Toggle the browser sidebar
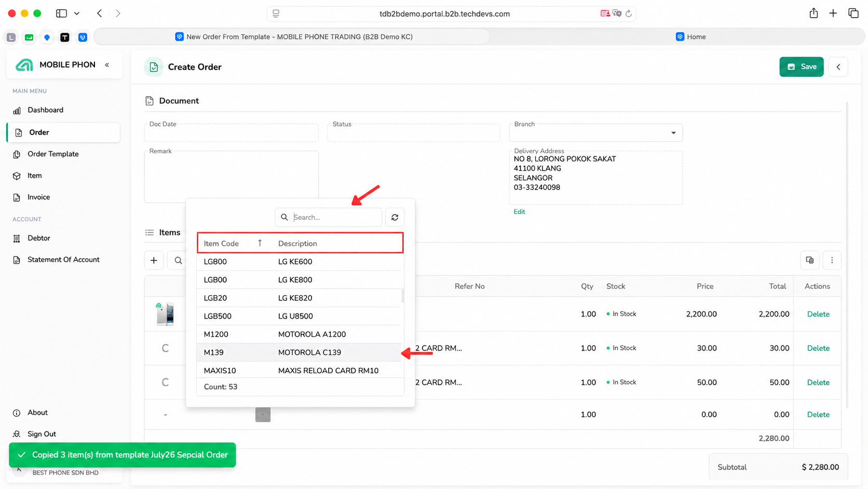868x489 pixels. [61, 14]
